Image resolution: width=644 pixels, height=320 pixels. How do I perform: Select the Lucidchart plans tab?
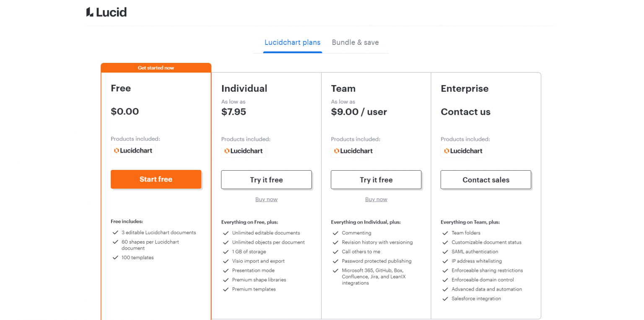pyautogui.click(x=292, y=42)
